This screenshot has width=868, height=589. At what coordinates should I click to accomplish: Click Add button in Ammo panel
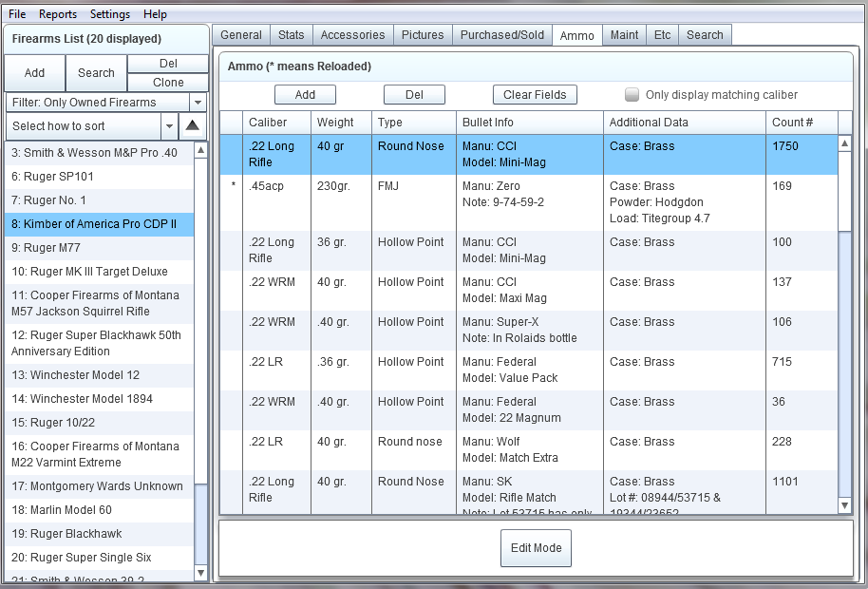(305, 95)
